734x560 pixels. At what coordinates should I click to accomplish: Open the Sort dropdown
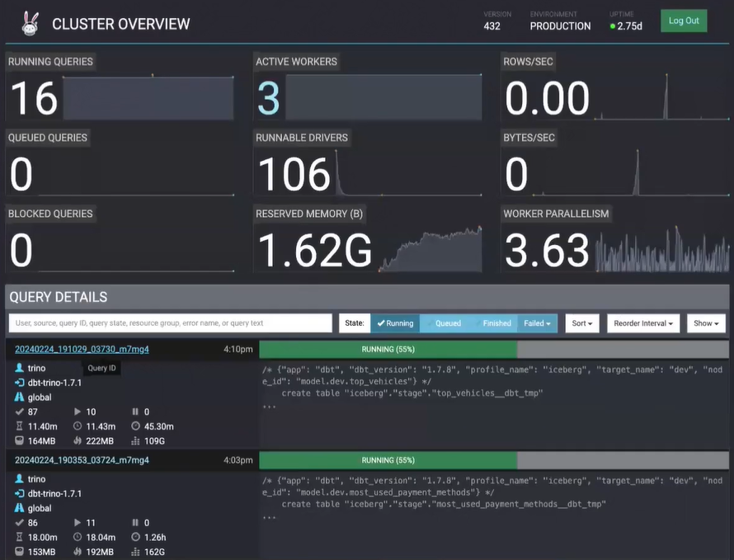(x=582, y=323)
